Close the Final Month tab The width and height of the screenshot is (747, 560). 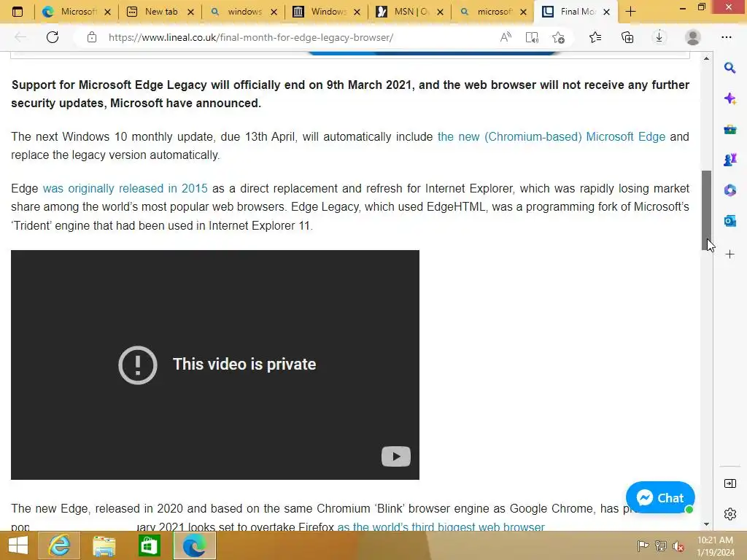coord(606,12)
